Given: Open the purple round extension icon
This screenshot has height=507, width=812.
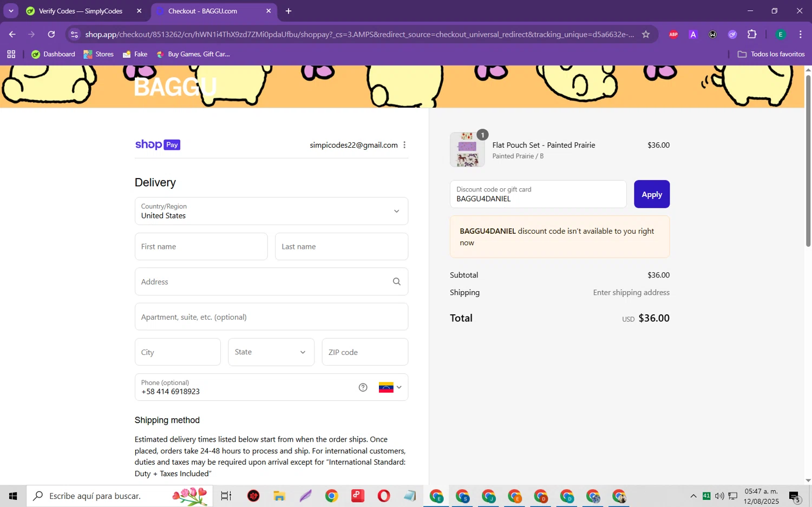Looking at the screenshot, I should [732, 34].
